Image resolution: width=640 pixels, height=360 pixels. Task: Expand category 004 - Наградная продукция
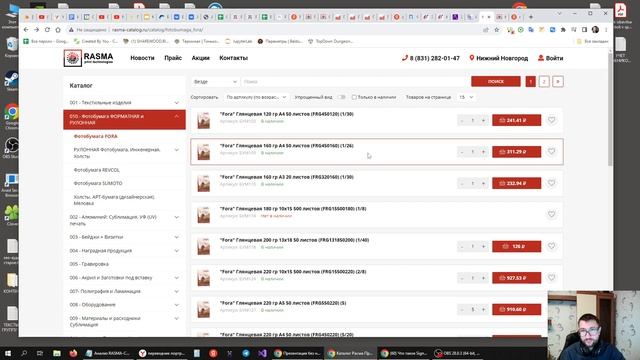click(x=176, y=251)
